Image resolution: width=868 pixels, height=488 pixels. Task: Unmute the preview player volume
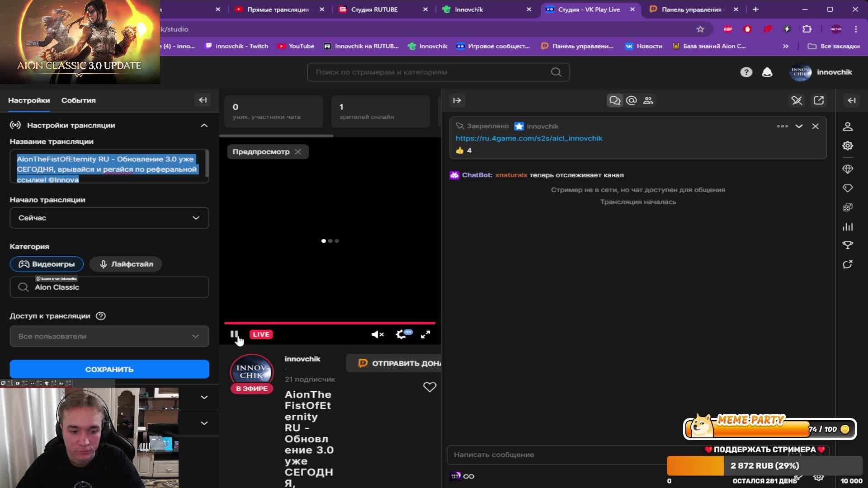click(x=377, y=334)
